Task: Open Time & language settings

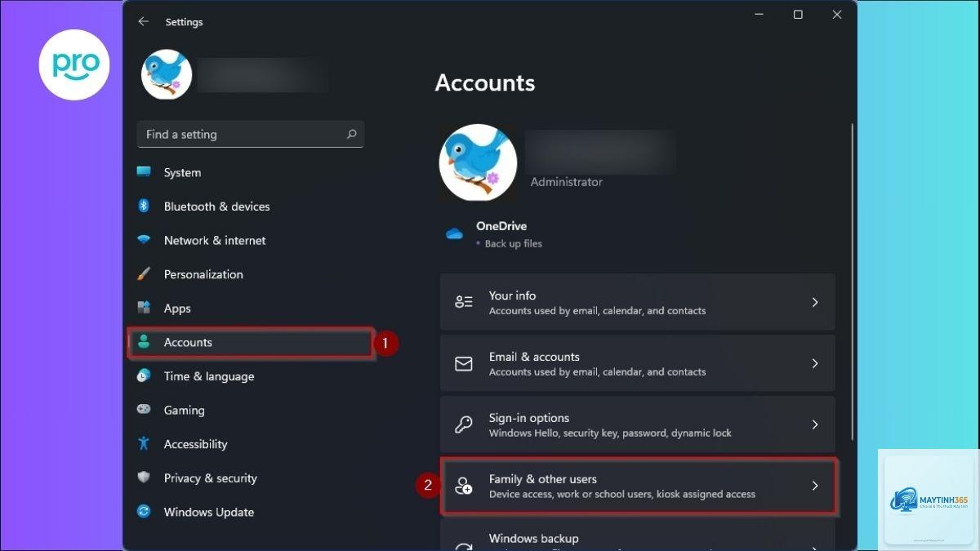Action: pyautogui.click(x=249, y=375)
